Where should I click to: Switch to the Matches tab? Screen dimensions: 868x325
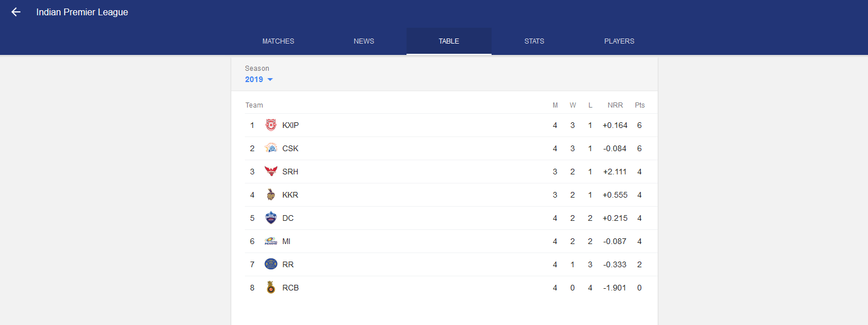(x=278, y=41)
